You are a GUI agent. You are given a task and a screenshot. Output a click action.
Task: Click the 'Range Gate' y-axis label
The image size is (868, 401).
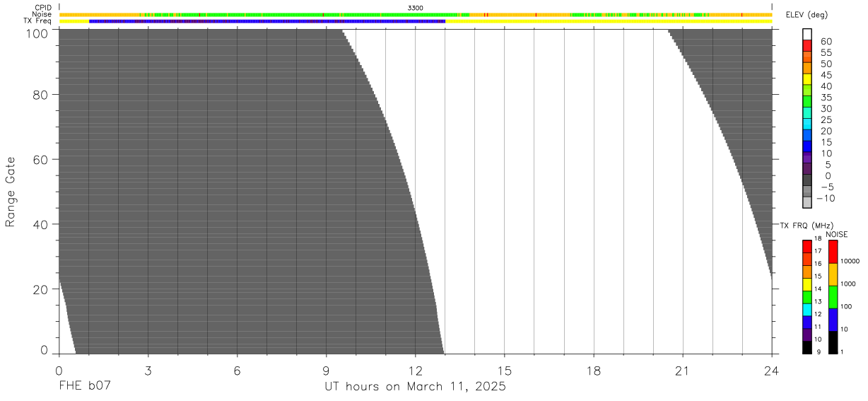(x=11, y=192)
